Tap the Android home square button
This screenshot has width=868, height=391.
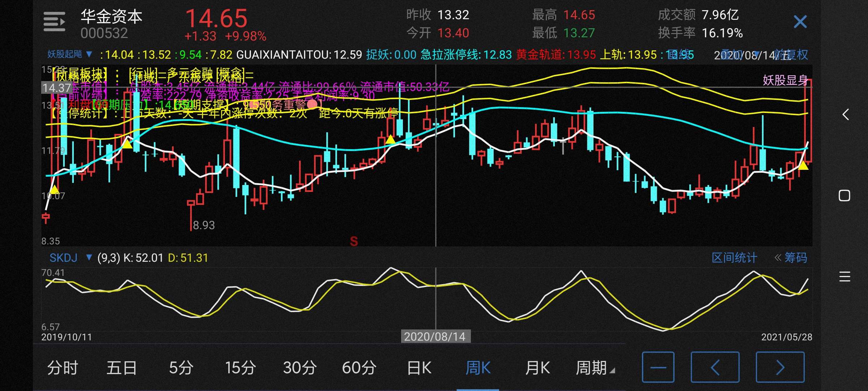[844, 195]
